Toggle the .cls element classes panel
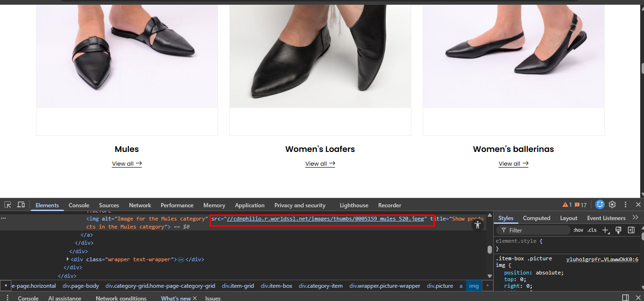The image size is (644, 301). (x=591, y=230)
